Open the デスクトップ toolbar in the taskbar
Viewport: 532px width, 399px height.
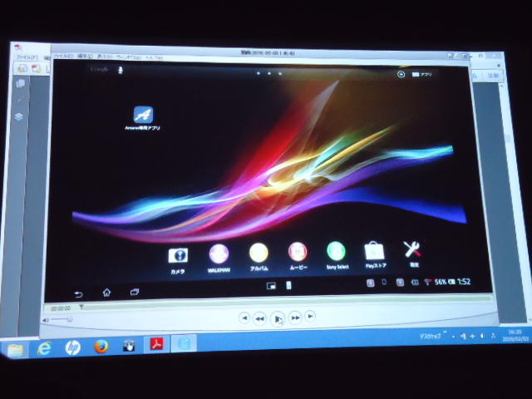click(431, 336)
